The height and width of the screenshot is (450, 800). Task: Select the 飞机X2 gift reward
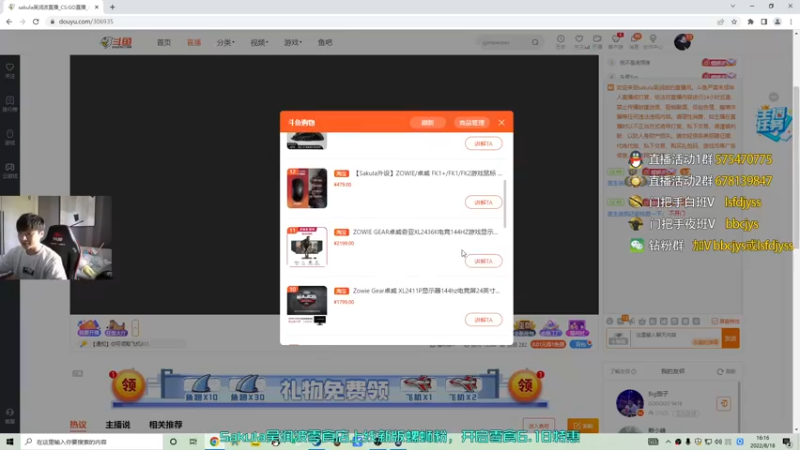click(x=463, y=389)
